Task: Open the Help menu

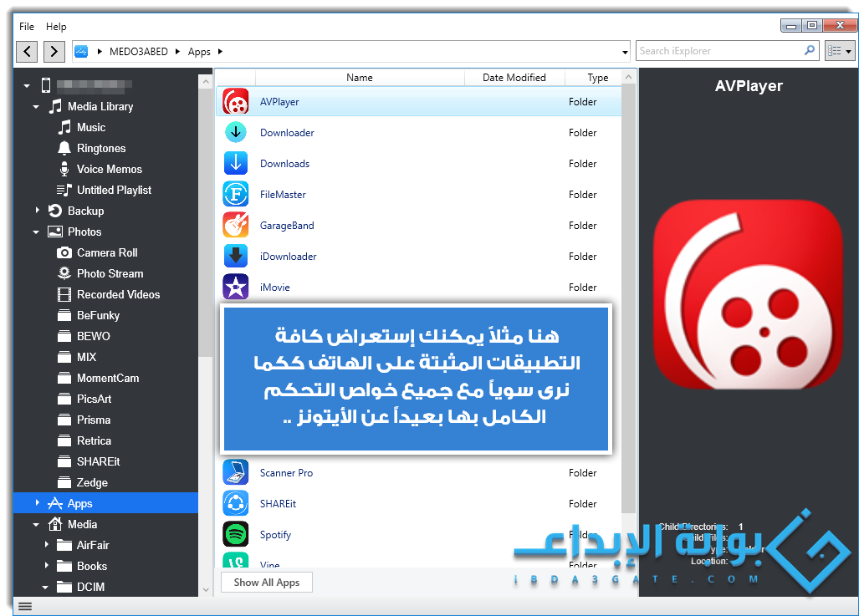Action: (x=56, y=26)
